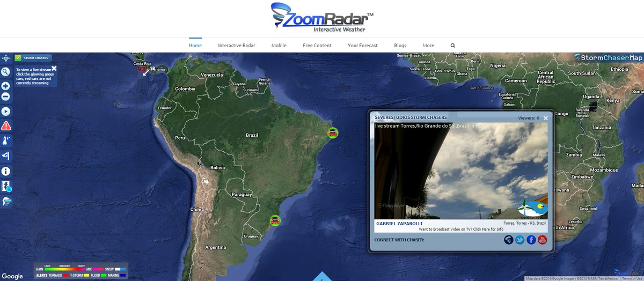Open the weather alerts warning triangle
Viewport: 644px width, 281px height.
click(6, 126)
